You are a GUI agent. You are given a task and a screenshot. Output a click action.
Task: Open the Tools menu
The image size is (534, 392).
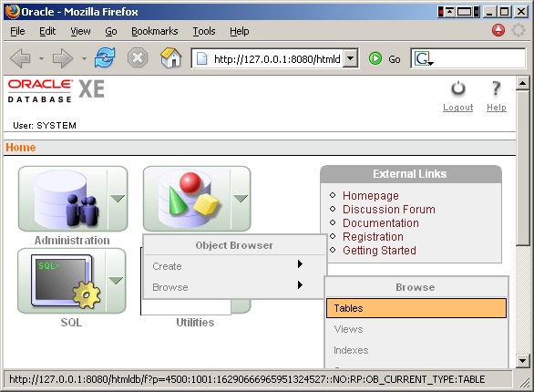tap(204, 31)
